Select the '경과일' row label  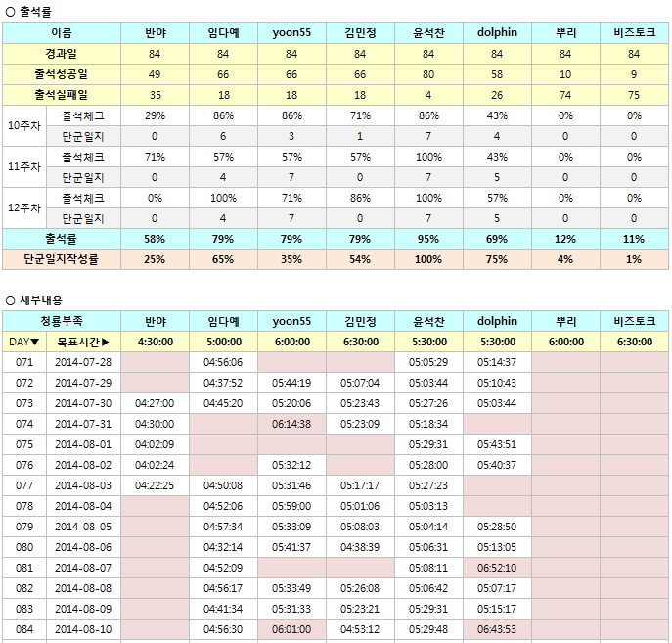tap(62, 54)
